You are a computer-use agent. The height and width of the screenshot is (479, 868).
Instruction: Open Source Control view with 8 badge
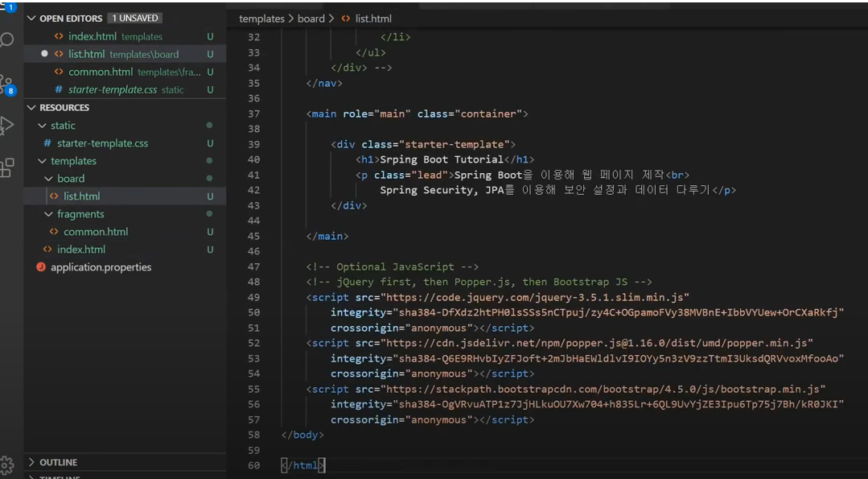(7, 85)
